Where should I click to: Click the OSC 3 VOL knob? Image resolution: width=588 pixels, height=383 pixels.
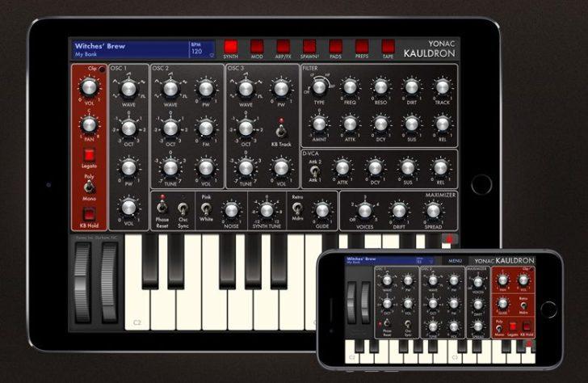tap(281, 168)
